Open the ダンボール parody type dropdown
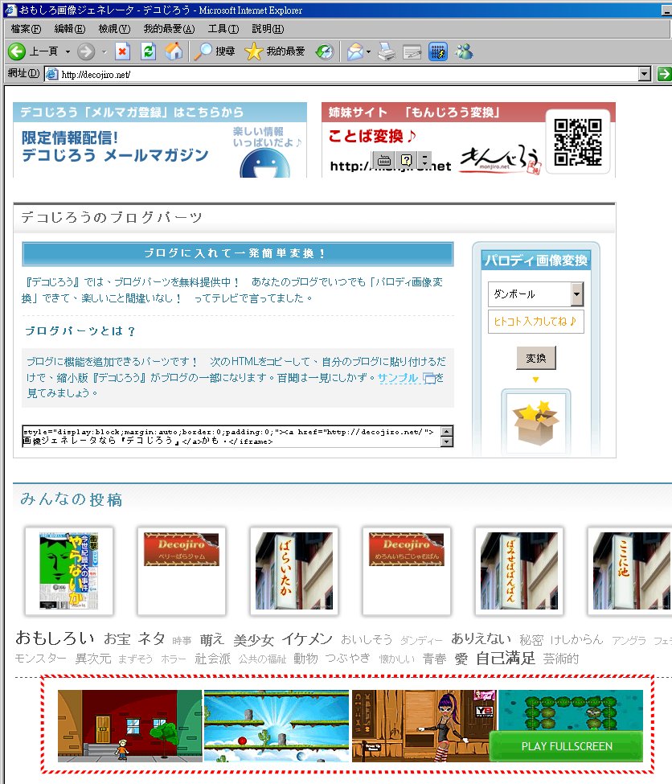Screen dimensions: 672x784 coord(576,294)
